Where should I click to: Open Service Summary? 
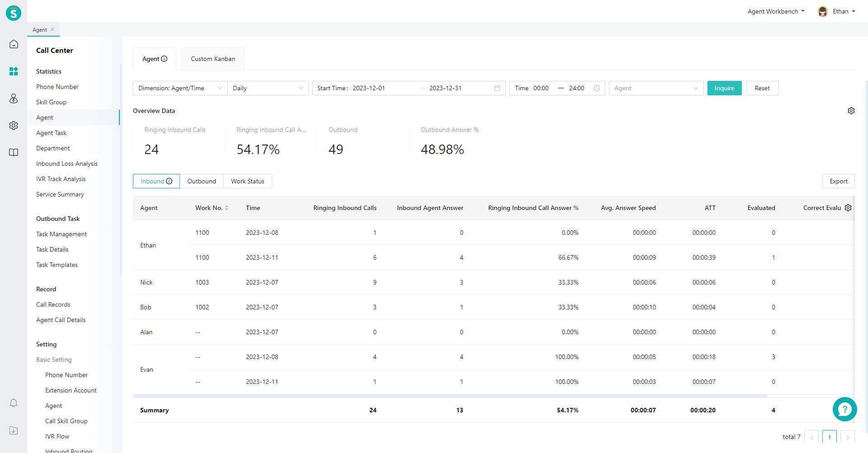coord(60,194)
